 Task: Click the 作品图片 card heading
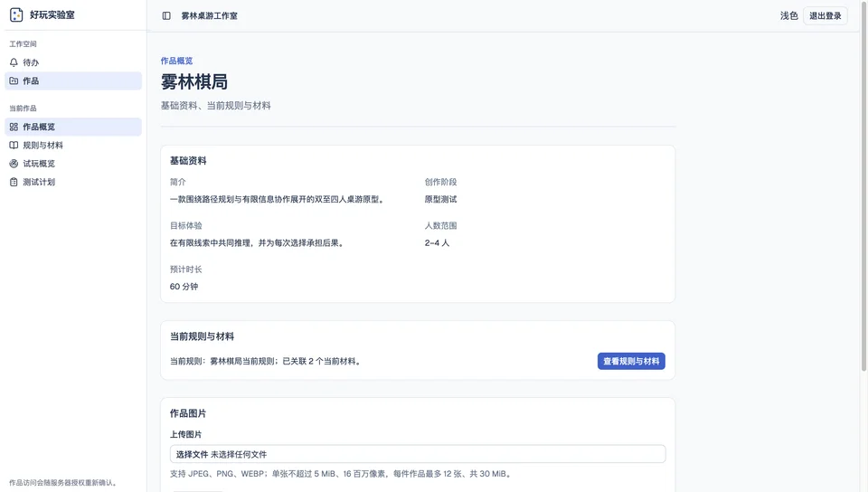[188, 412]
